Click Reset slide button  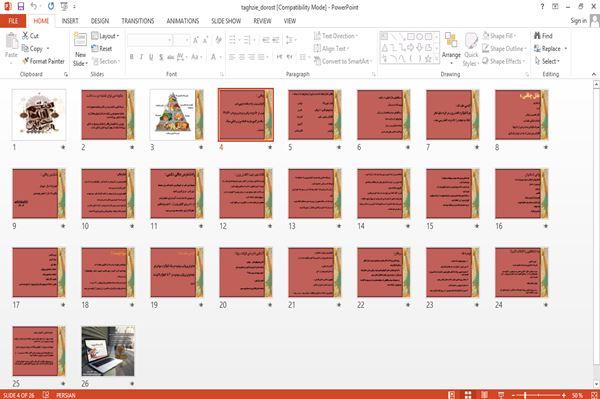[x=101, y=49]
